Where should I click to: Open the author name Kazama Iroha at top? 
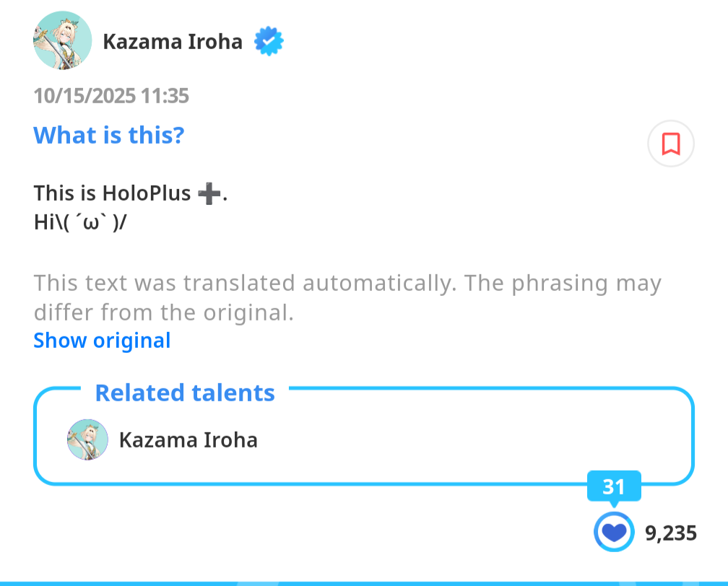[173, 42]
